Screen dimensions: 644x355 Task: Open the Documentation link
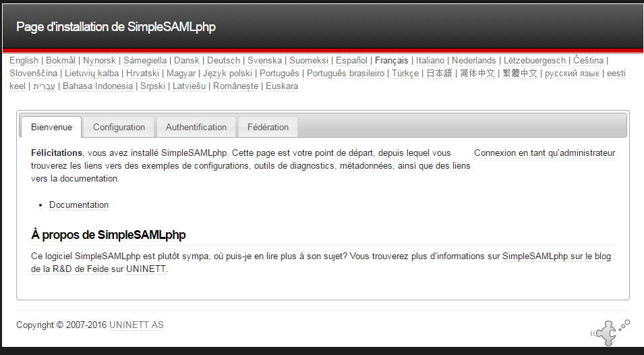tap(79, 204)
